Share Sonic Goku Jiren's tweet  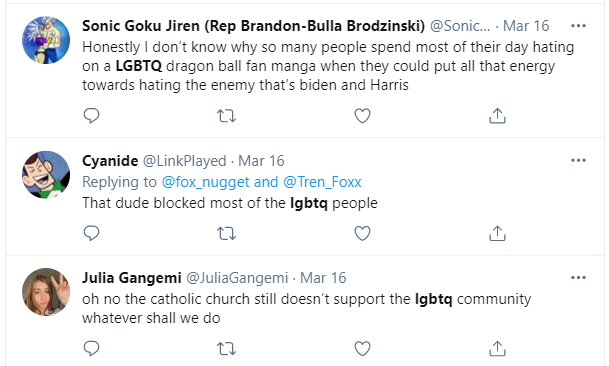(497, 116)
